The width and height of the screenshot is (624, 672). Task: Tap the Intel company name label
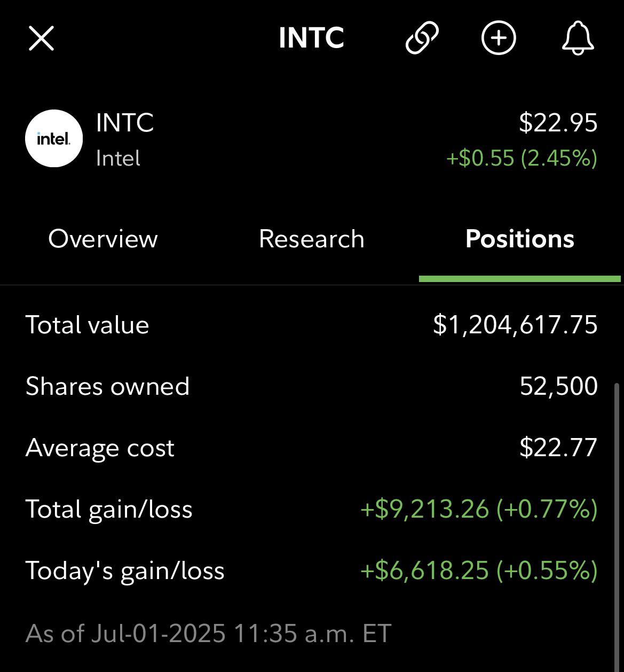(x=118, y=158)
